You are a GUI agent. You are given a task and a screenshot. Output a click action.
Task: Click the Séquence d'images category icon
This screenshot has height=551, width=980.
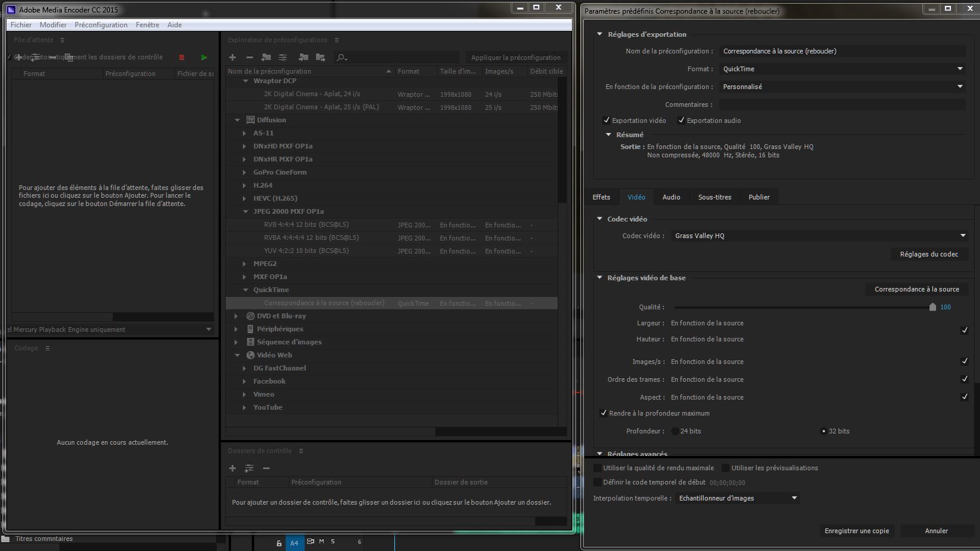pos(251,342)
